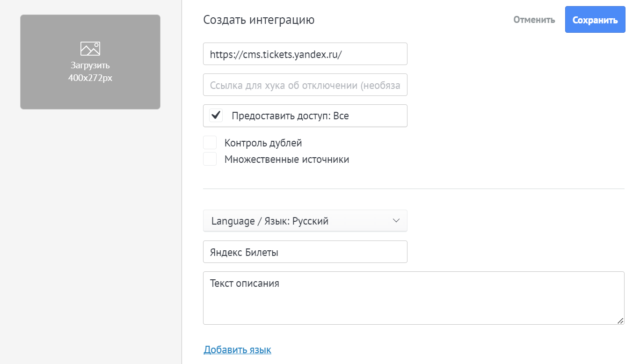Image resolution: width=640 pixels, height=364 pixels.
Task: Click the disconnect hook link input field
Action: tap(305, 85)
